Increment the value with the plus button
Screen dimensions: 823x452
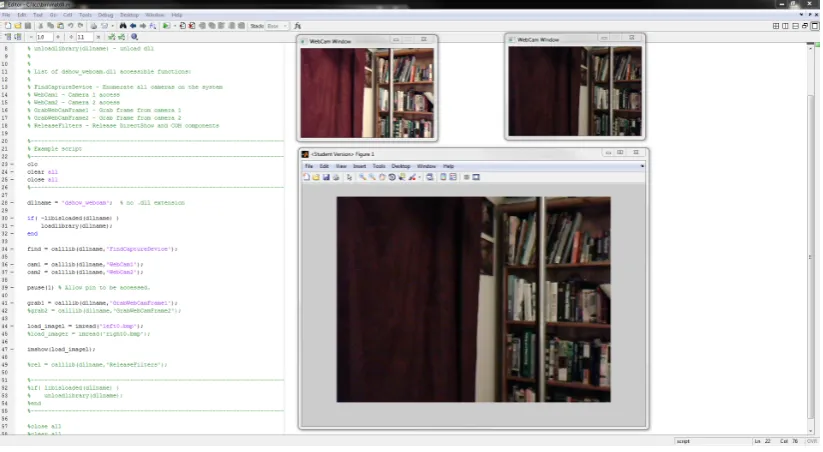point(58,37)
